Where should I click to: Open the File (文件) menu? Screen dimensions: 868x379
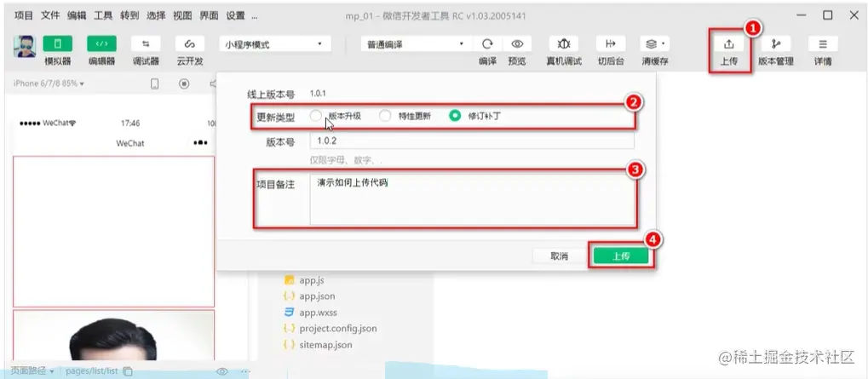pos(50,15)
